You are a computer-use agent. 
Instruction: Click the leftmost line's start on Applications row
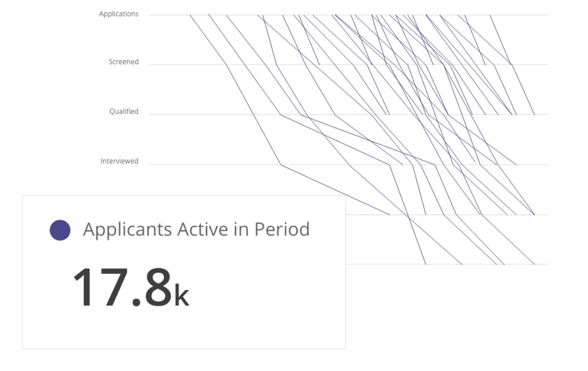pos(190,15)
